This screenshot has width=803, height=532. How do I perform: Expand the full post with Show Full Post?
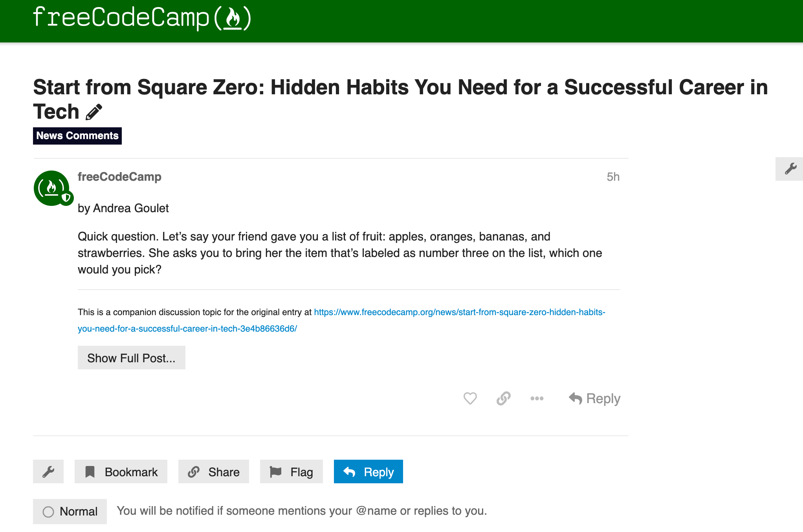[131, 358]
